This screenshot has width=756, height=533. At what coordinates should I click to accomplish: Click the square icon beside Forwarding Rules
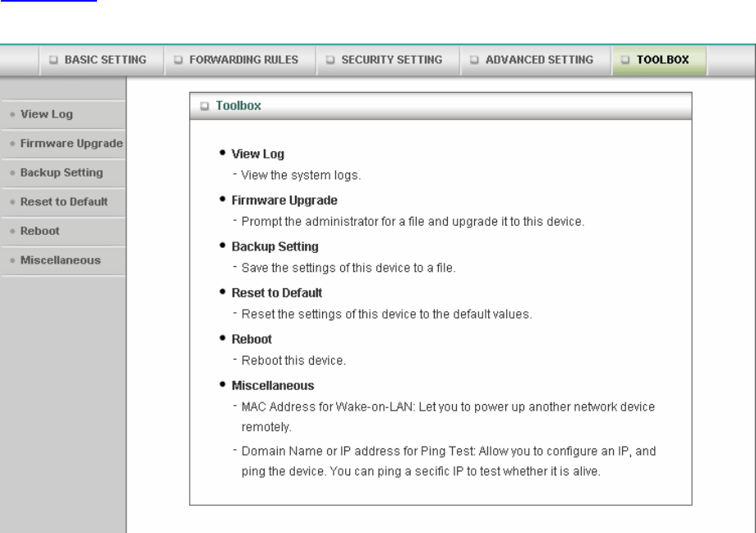178,60
